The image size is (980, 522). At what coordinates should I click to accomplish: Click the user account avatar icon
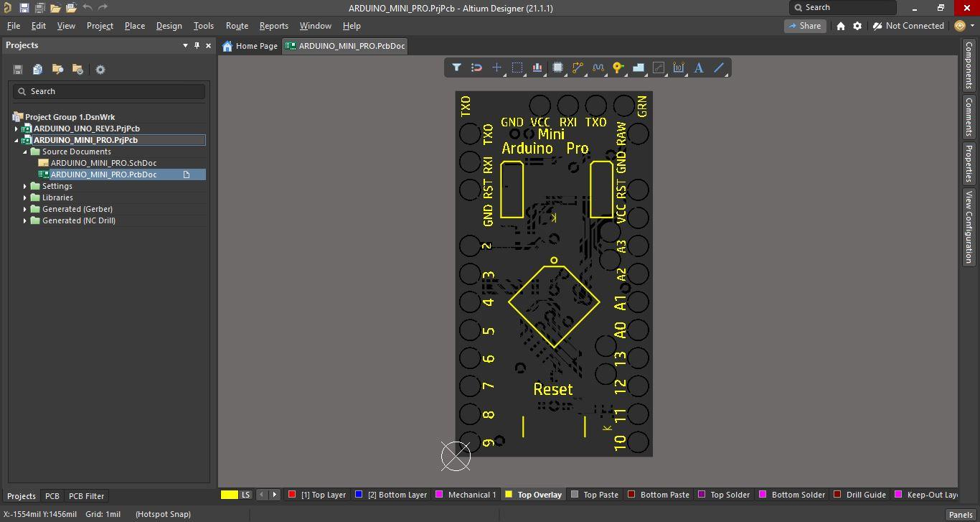(x=961, y=26)
